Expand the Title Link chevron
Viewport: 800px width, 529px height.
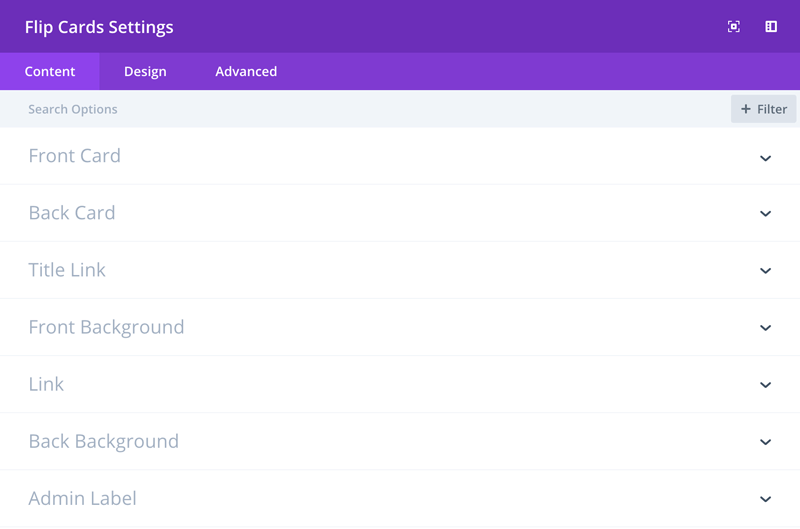click(x=765, y=271)
